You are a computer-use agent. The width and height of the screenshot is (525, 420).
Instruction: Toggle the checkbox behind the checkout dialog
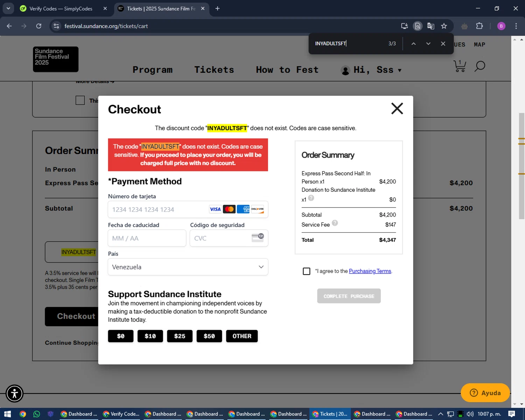(x=80, y=100)
